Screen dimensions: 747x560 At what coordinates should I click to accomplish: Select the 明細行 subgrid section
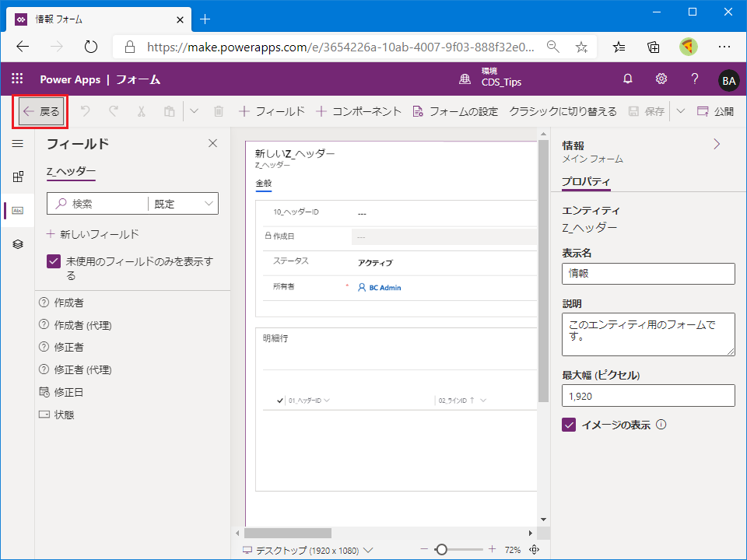click(x=396, y=409)
